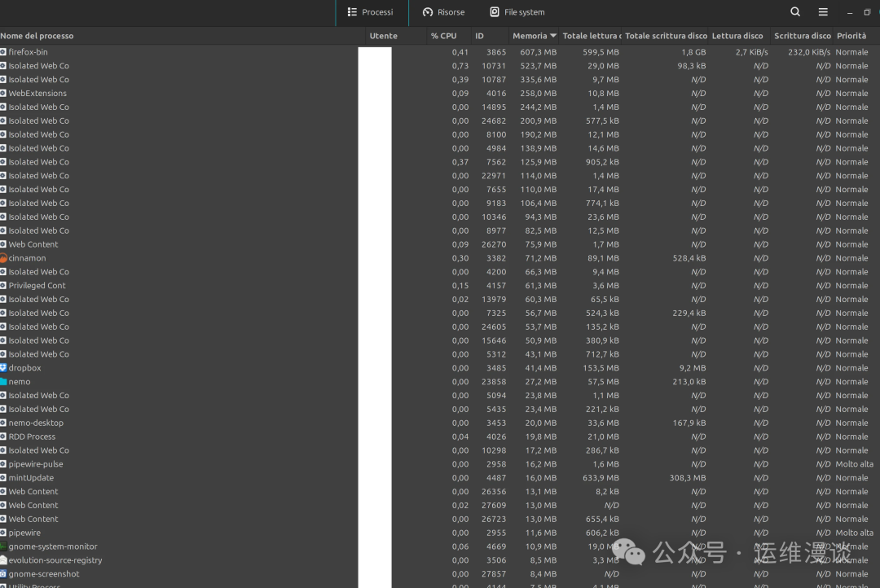Click total read value 599,5 MB
This screenshot has height=588, width=880.
pos(601,52)
